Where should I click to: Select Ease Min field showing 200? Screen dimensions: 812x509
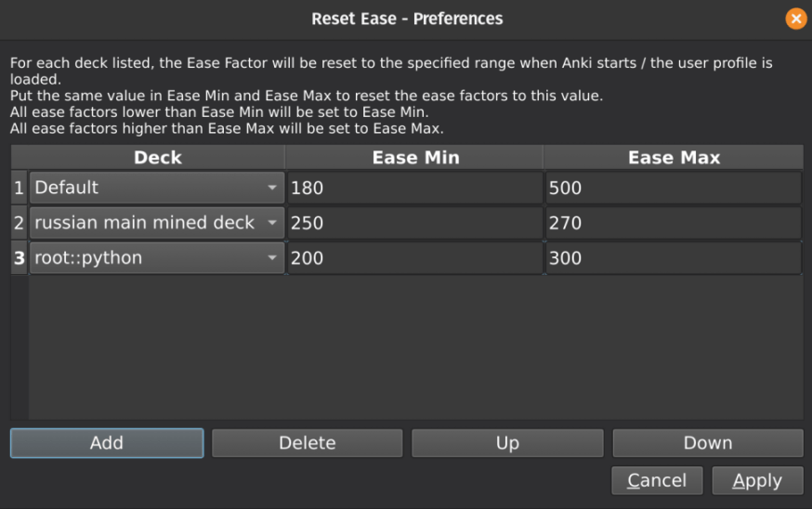click(x=414, y=258)
